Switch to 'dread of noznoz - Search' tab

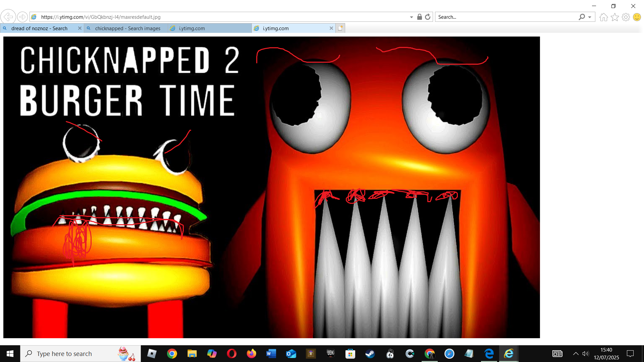[x=39, y=28]
